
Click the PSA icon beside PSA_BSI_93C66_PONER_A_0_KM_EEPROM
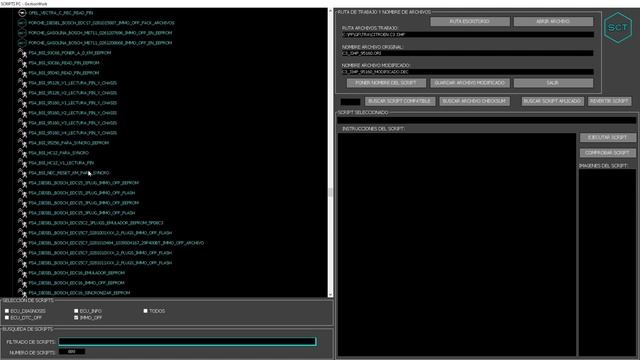(22, 53)
